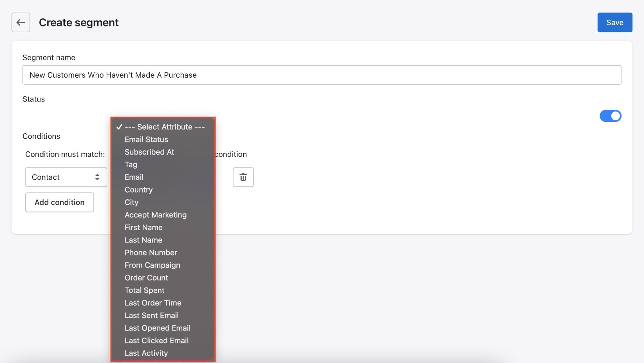The image size is (644, 363).
Task: Choose the Tag attribute
Action: tap(163, 164)
